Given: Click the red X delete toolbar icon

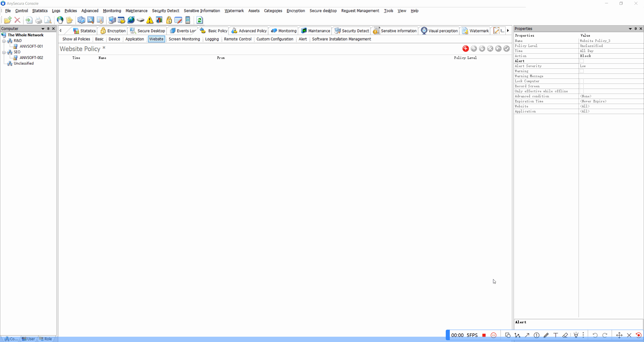Looking at the screenshot, I should [17, 20].
